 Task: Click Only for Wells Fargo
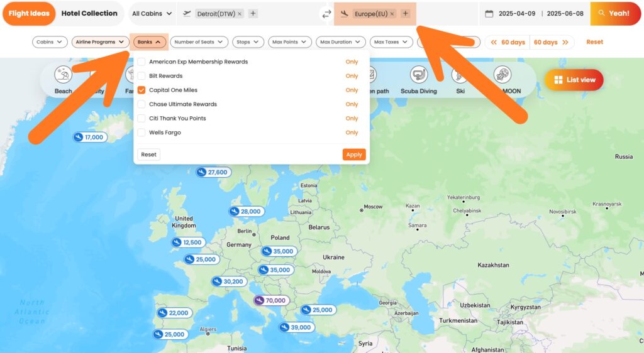[x=352, y=133]
